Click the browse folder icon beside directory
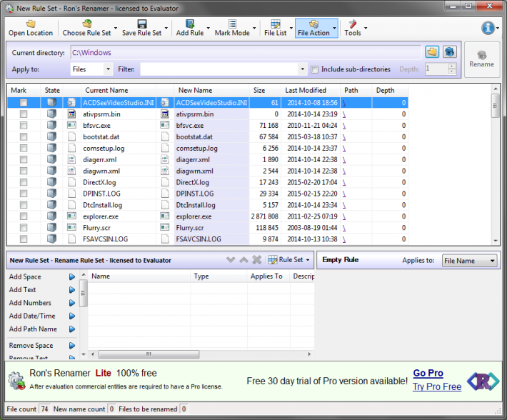The image size is (507, 420). [432, 51]
